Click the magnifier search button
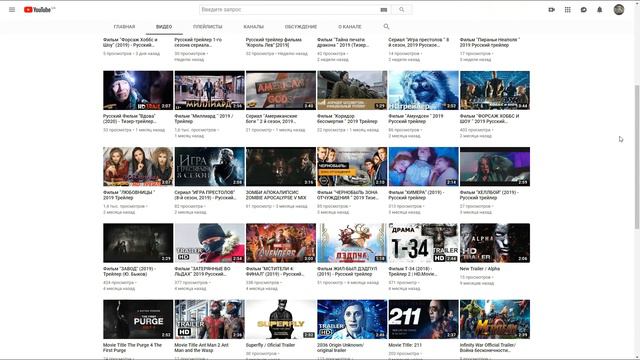This screenshot has height=360, width=640. click(402, 9)
